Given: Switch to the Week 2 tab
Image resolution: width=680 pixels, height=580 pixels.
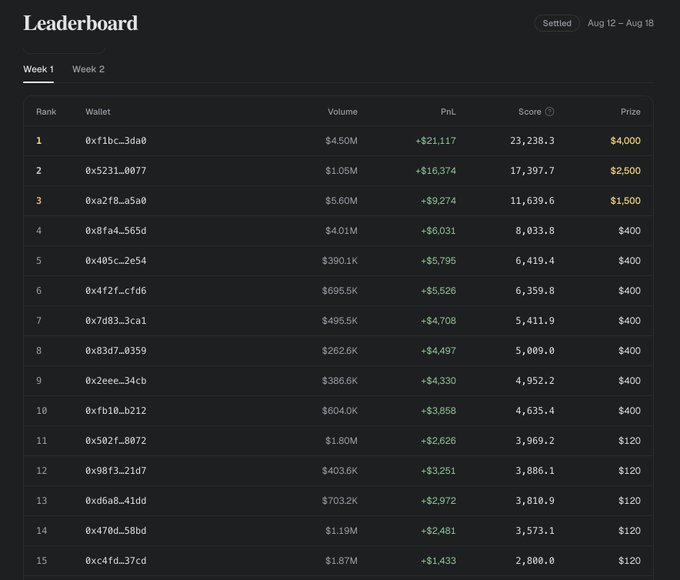Looking at the screenshot, I should (88, 69).
